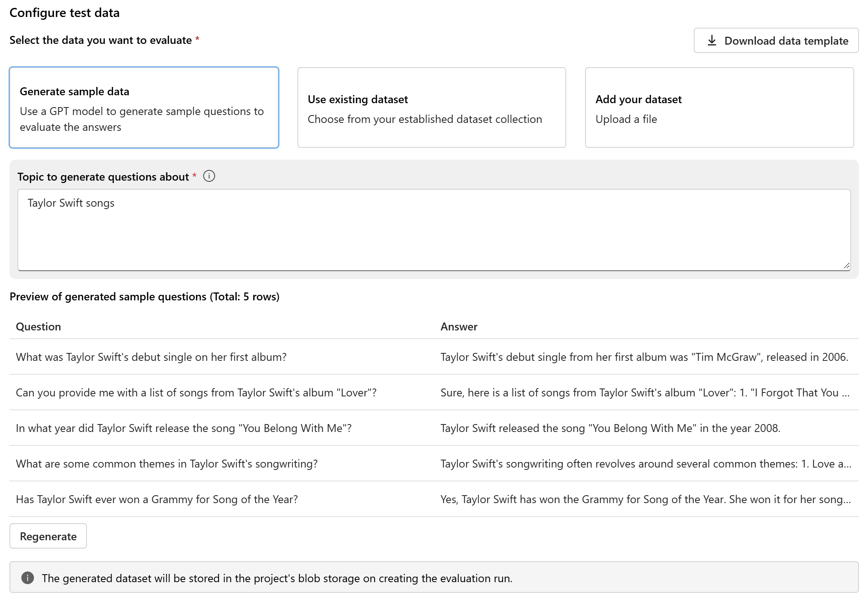Image resolution: width=868 pixels, height=611 pixels.
Task: Select the "Lover" album songs question
Action: [196, 392]
